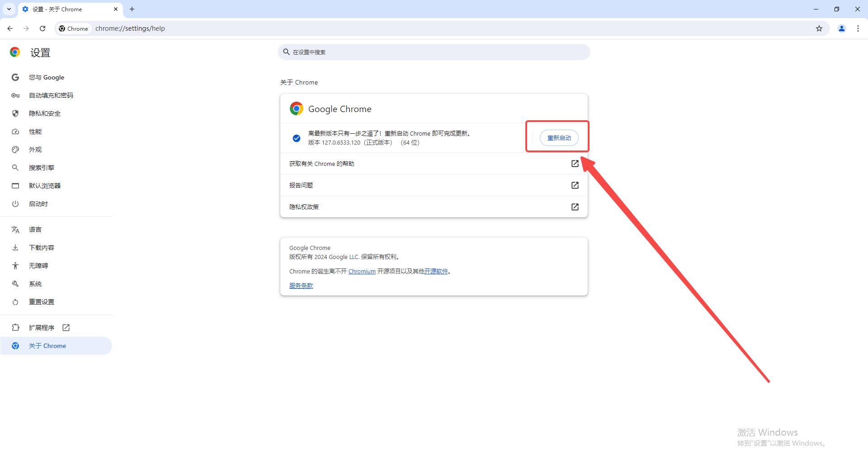Click the search magnifier icon in settings
Image resolution: width=868 pixels, height=470 pixels.
coord(286,52)
